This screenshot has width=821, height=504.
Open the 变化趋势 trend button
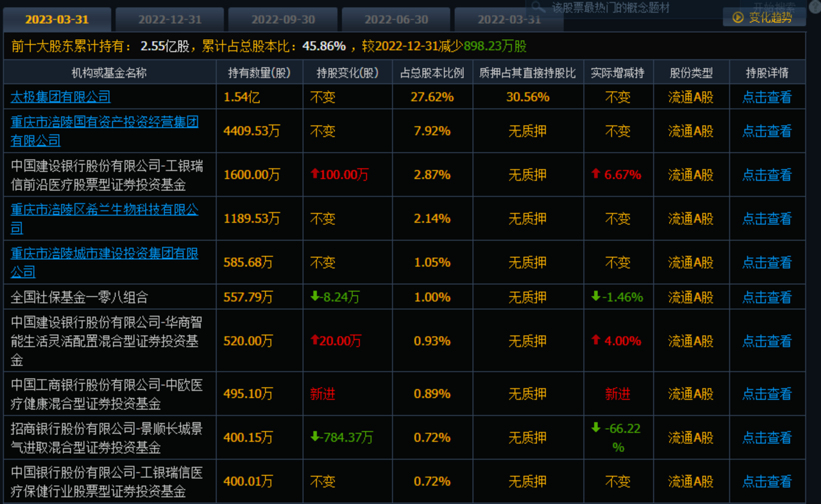tap(764, 18)
